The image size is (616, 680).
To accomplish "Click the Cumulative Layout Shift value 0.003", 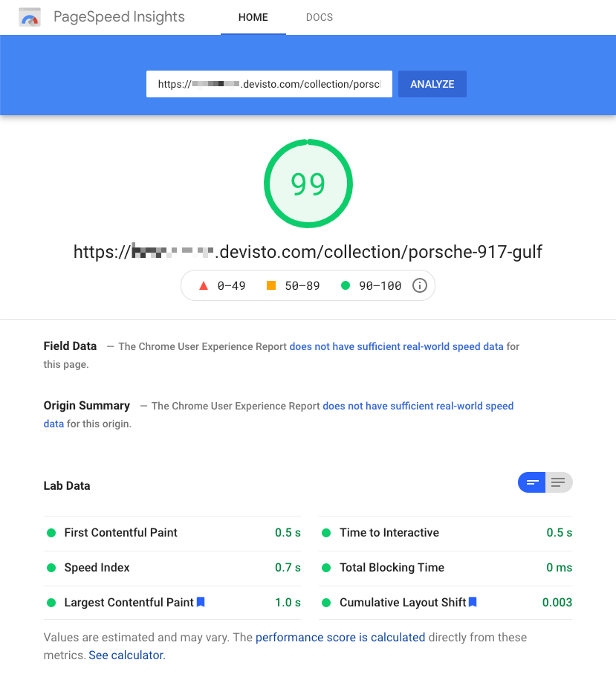I will [x=557, y=603].
